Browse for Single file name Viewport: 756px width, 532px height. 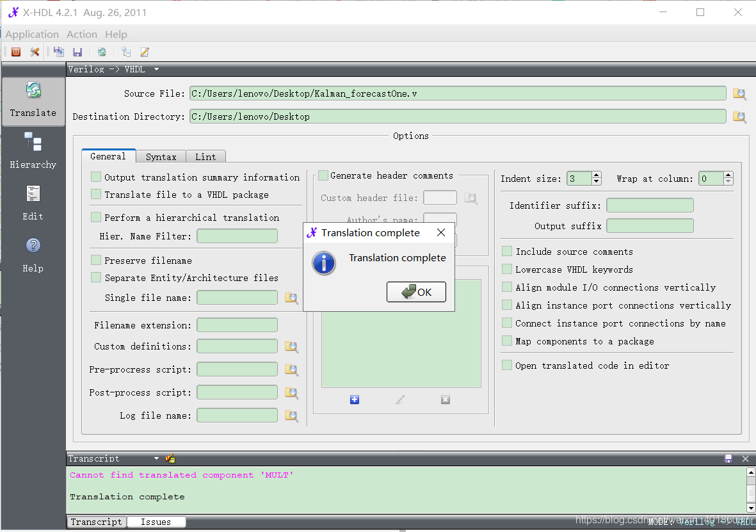(x=291, y=298)
